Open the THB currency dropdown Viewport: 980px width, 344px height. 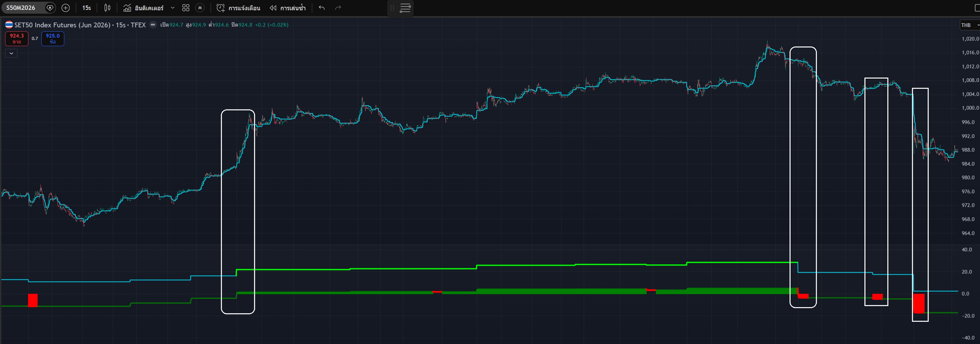coord(969,25)
